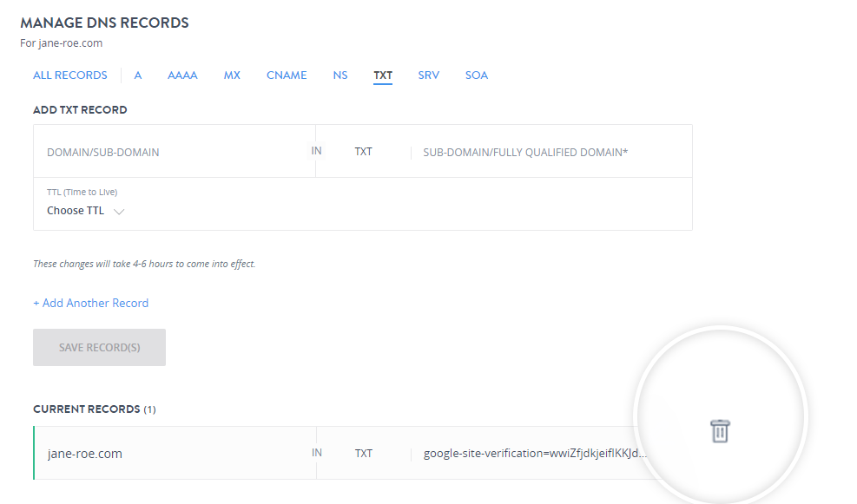This screenshot has width=857, height=504.
Task: Open the A records tab
Action: coord(138,75)
